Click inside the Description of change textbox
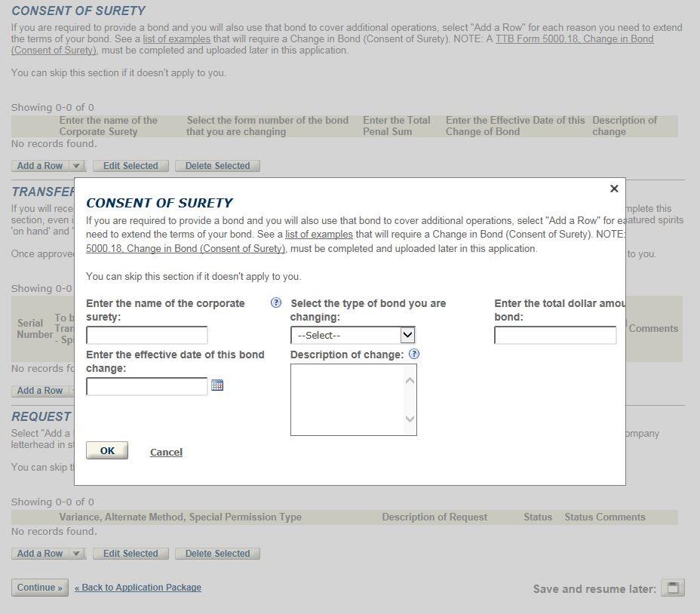The image size is (700, 614). [348, 399]
